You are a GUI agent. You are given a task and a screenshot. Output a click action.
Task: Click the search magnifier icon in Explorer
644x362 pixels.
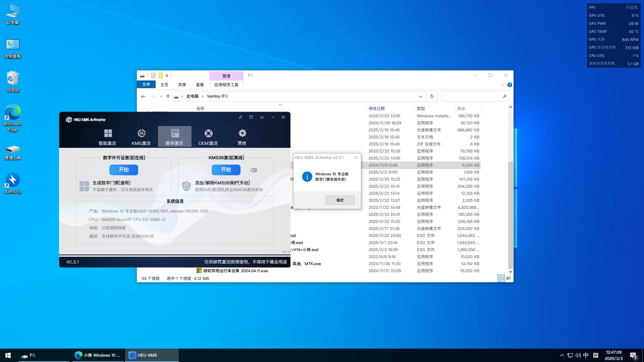[x=504, y=97]
